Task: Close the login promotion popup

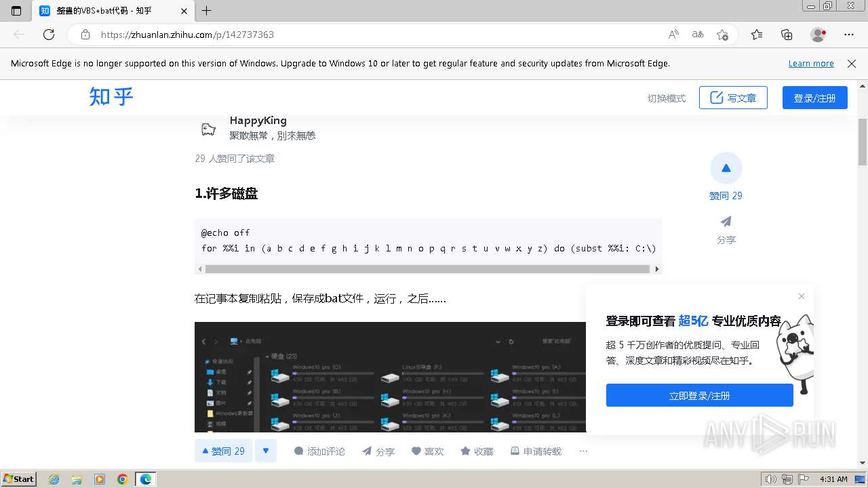Action: click(802, 296)
